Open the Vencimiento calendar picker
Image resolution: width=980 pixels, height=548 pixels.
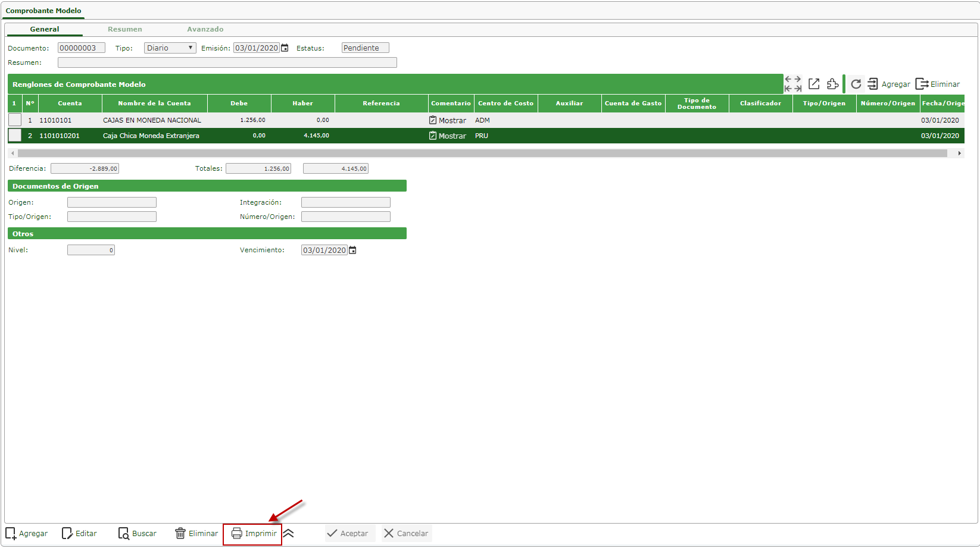click(352, 250)
